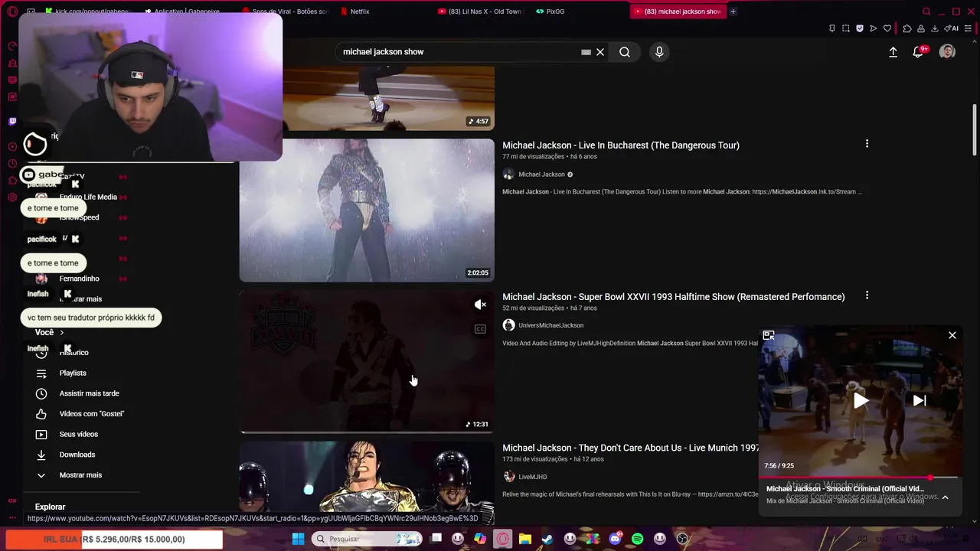Image resolution: width=980 pixels, height=551 pixels.
Task: Click the Pesquisar taskbar search box
Action: click(367, 539)
